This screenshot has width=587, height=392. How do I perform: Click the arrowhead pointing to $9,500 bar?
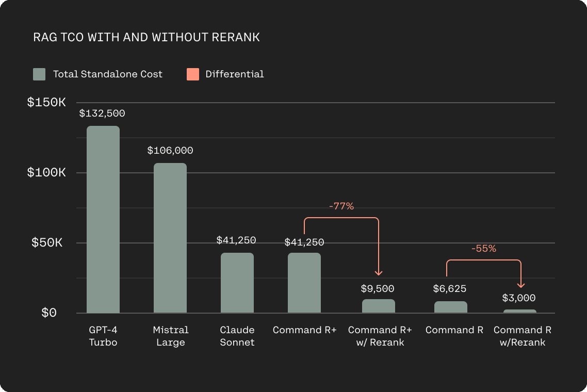379,273
